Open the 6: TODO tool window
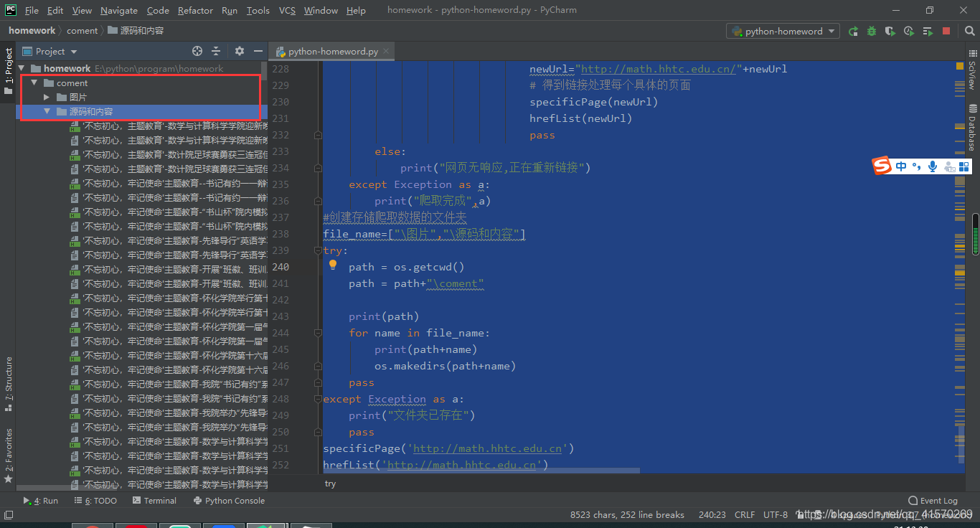Viewport: 980px width, 528px height. tap(95, 501)
